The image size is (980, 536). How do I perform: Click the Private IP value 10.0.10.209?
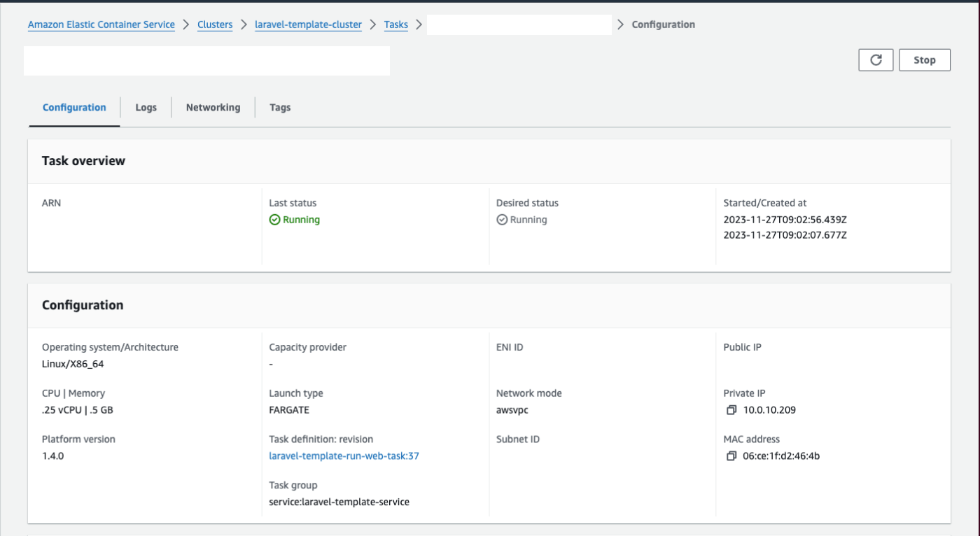(769, 410)
